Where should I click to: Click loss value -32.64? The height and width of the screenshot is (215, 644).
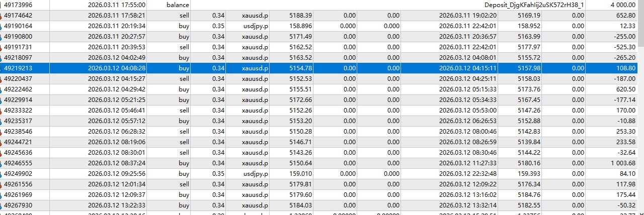(626, 152)
